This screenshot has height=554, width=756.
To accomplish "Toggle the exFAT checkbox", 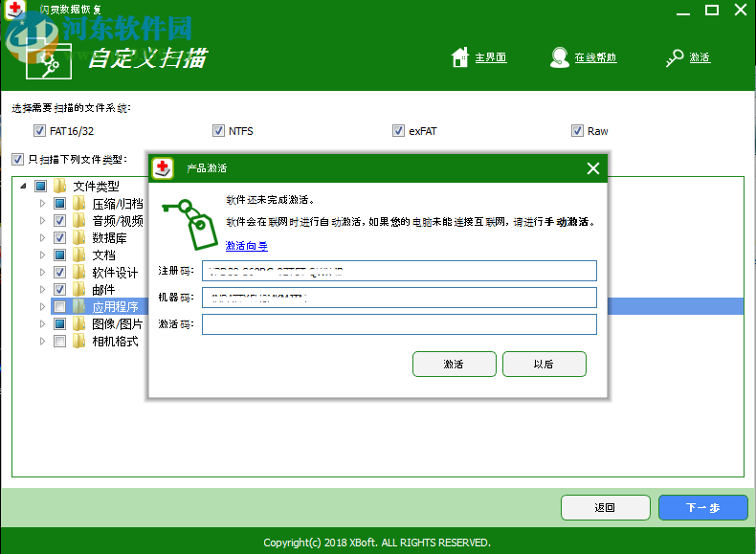I will pyautogui.click(x=398, y=131).
